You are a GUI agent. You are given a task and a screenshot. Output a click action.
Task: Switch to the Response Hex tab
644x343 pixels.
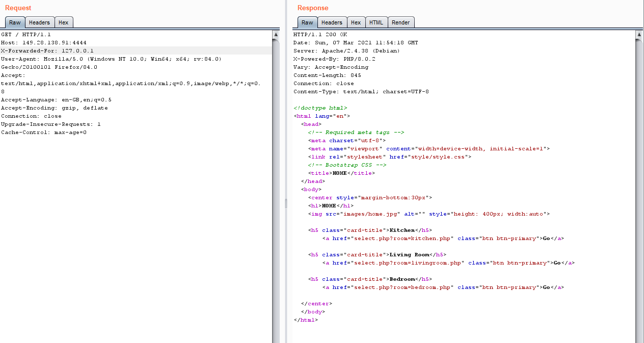356,22
